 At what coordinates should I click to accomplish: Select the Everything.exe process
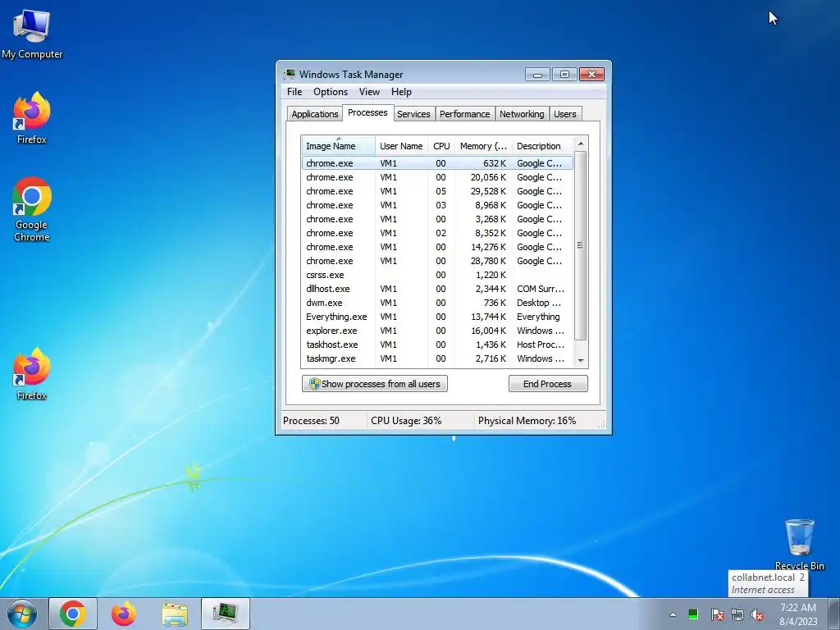pos(437,316)
